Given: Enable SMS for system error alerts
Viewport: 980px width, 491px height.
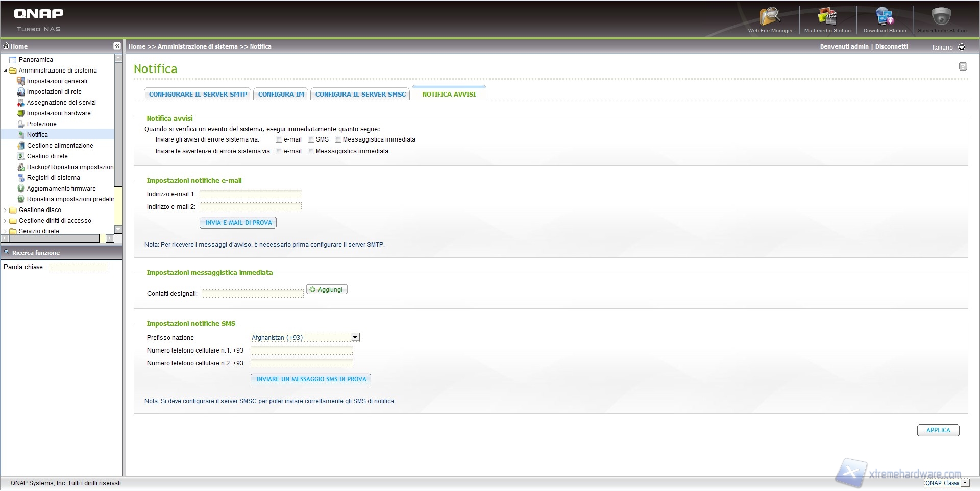Looking at the screenshot, I should tap(311, 139).
